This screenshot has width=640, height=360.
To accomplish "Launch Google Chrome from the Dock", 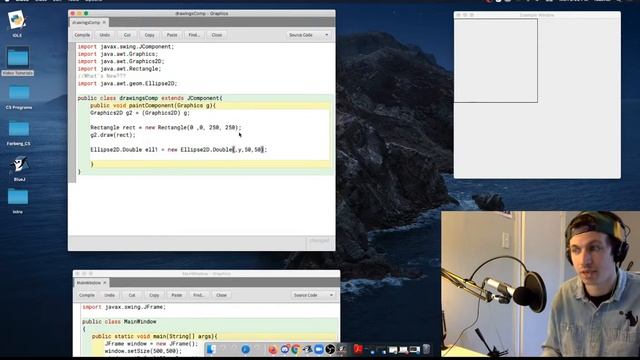I will click(296, 349).
